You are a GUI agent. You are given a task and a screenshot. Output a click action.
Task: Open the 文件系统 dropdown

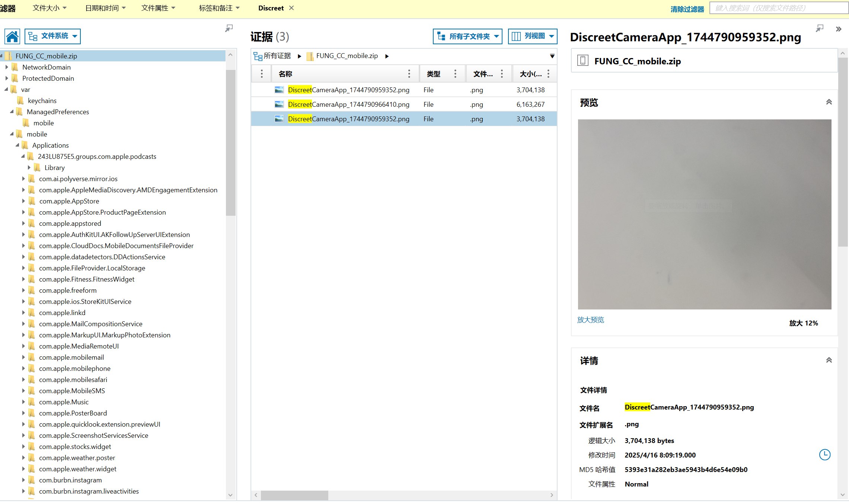(x=52, y=36)
